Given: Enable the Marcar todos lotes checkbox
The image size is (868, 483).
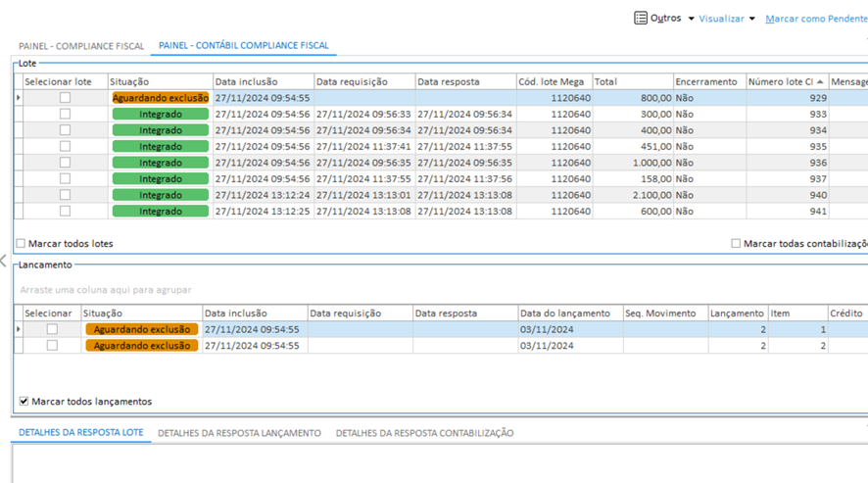Looking at the screenshot, I should (22, 244).
